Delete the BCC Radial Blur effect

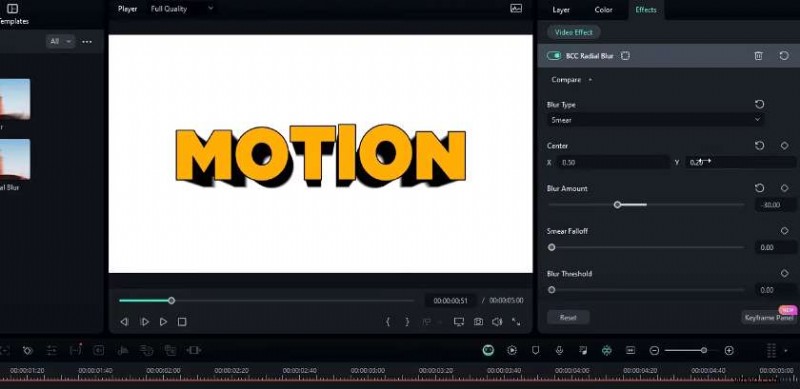[759, 56]
